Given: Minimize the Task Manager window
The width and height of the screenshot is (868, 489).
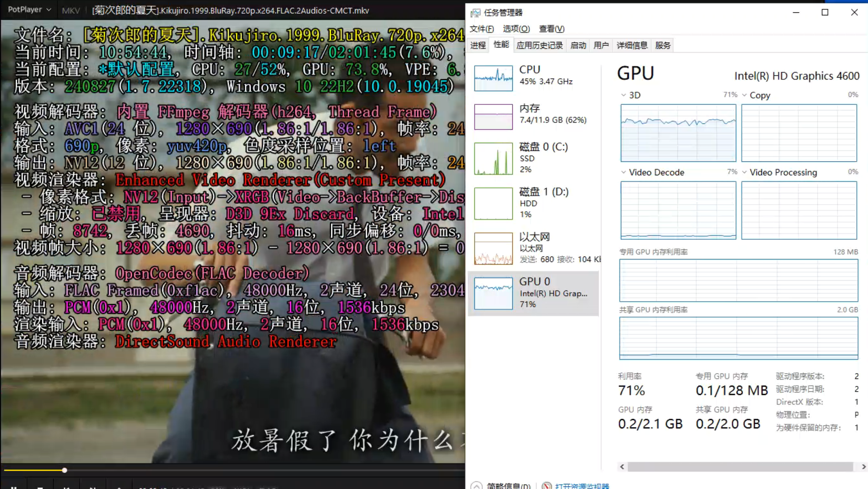Looking at the screenshot, I should [796, 12].
